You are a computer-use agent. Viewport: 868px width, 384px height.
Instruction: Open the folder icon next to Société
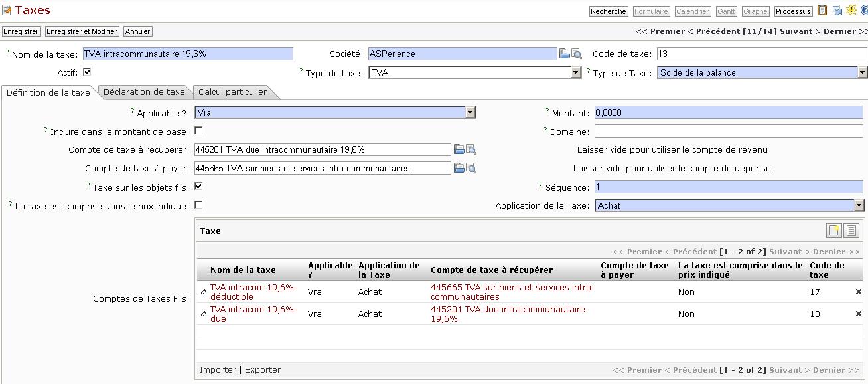tap(564, 54)
